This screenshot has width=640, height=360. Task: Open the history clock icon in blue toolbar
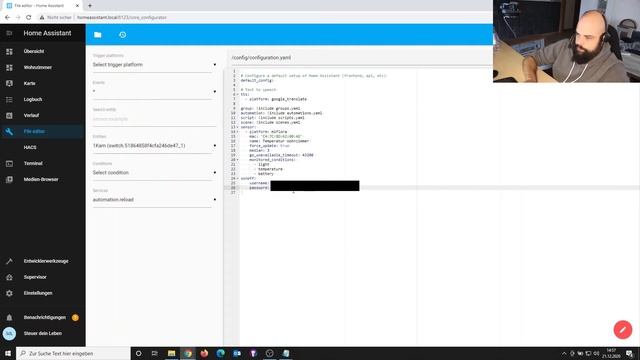pyautogui.click(x=122, y=35)
